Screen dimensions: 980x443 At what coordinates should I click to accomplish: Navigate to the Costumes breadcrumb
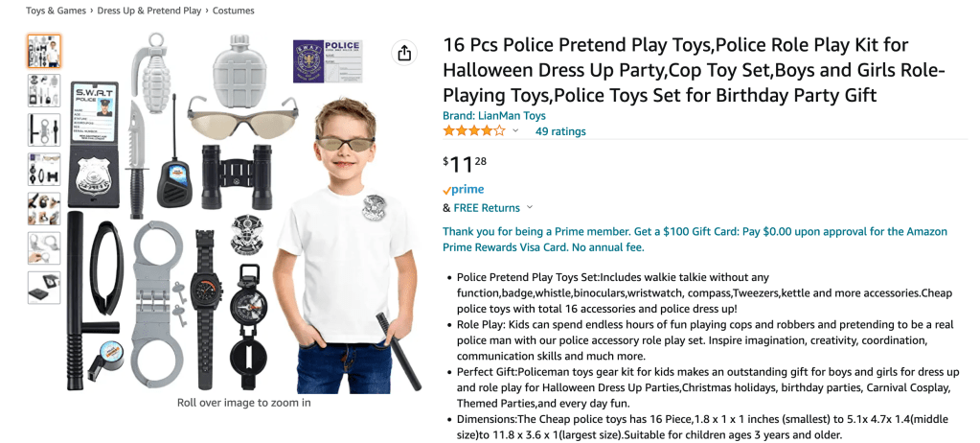[234, 11]
